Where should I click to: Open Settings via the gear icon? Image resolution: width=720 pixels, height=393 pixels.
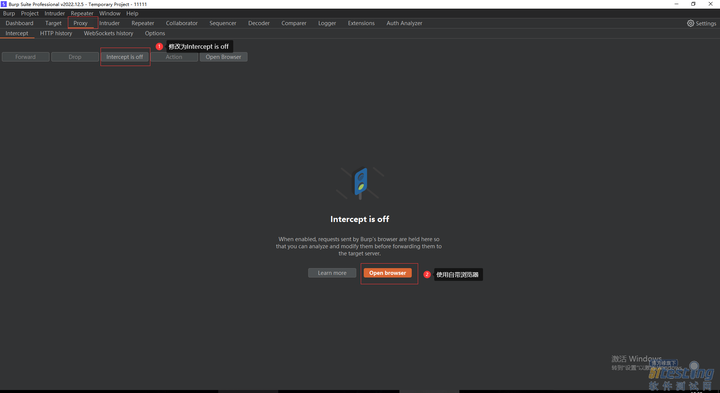click(x=701, y=23)
